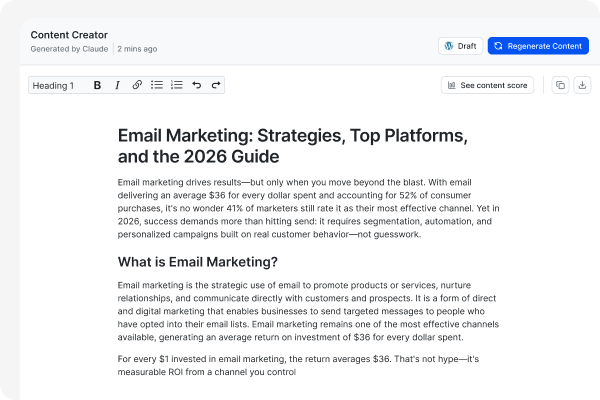Click the Regenerate Content button
Screen dimensions: 600x400
538,46
